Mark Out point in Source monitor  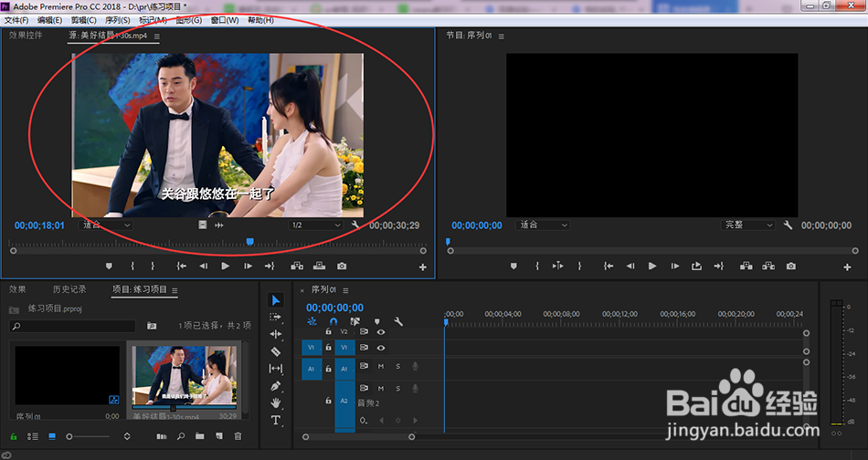click(153, 266)
